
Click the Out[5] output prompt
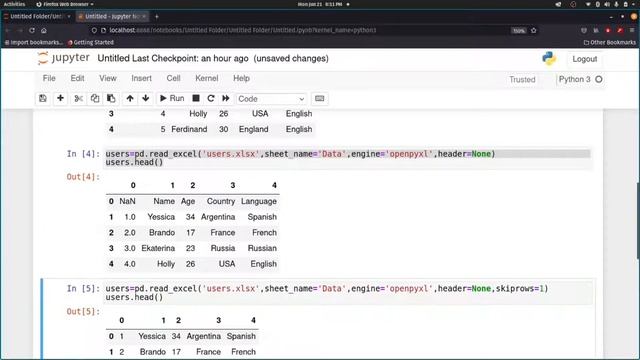[83, 311]
